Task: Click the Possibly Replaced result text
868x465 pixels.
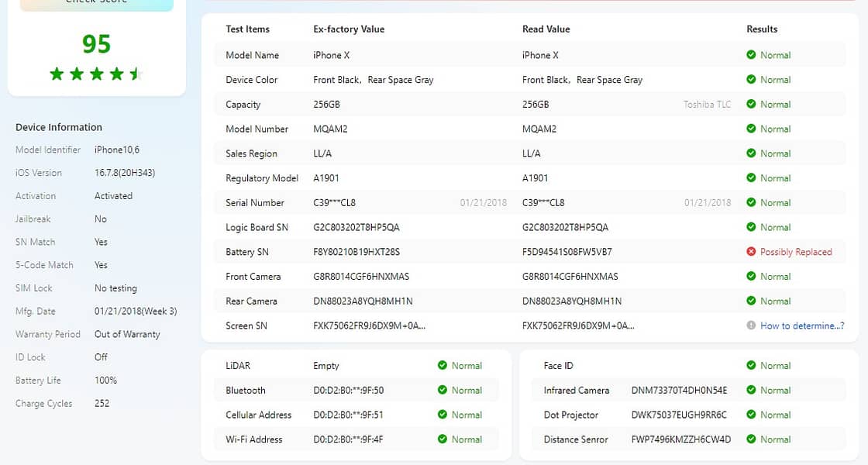Action: [x=796, y=252]
